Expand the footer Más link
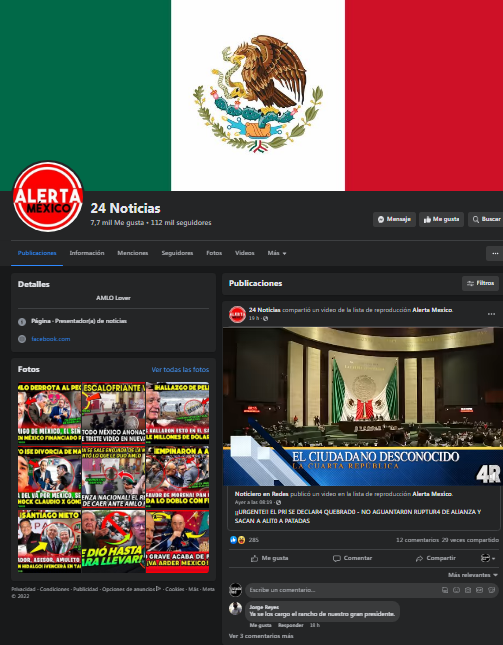 [193, 589]
